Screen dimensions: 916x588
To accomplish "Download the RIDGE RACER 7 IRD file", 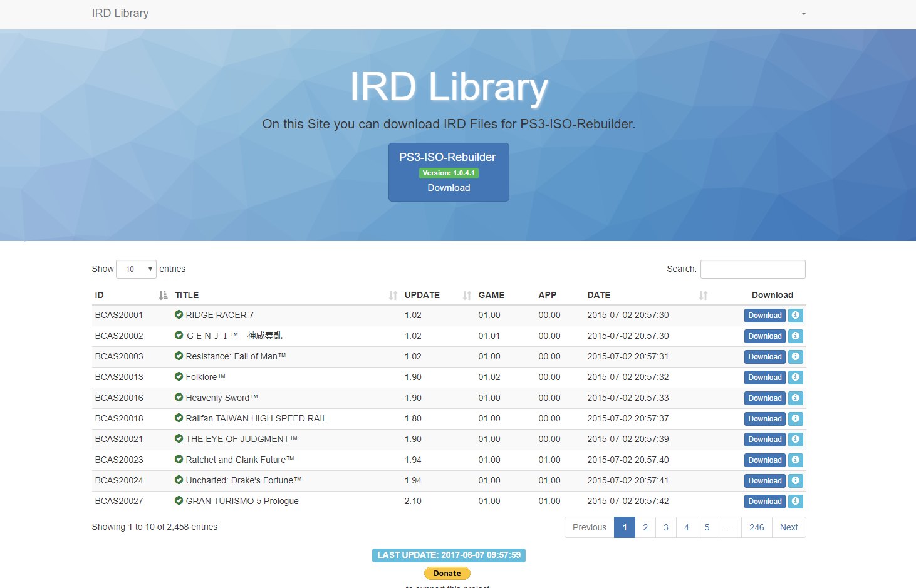I will [x=765, y=316].
